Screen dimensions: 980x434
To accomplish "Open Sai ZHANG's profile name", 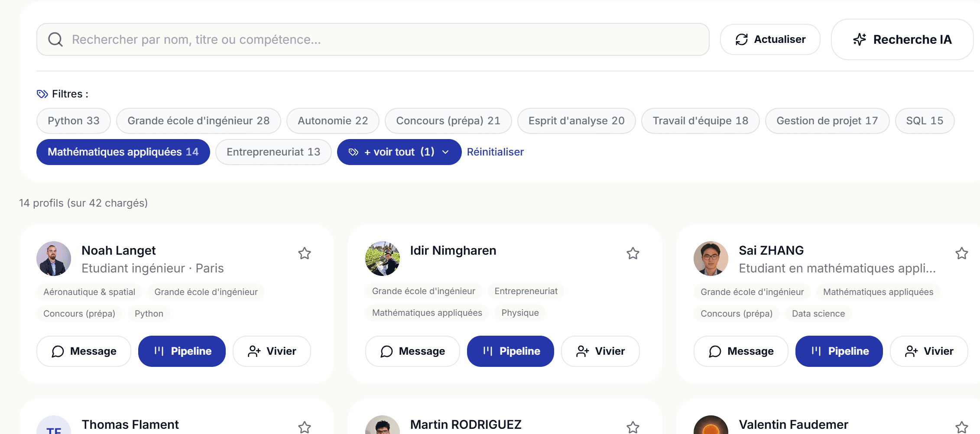I will click(x=771, y=250).
